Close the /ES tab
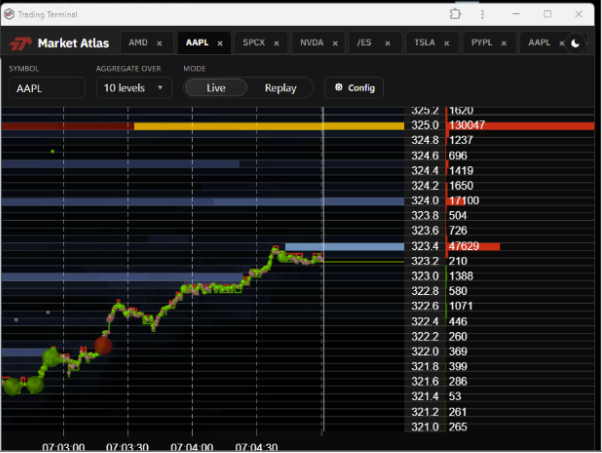This screenshot has height=453, width=602. pyautogui.click(x=388, y=43)
